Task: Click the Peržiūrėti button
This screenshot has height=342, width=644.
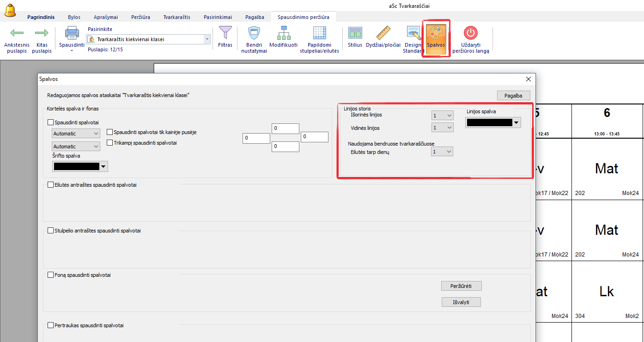Action: [461, 286]
